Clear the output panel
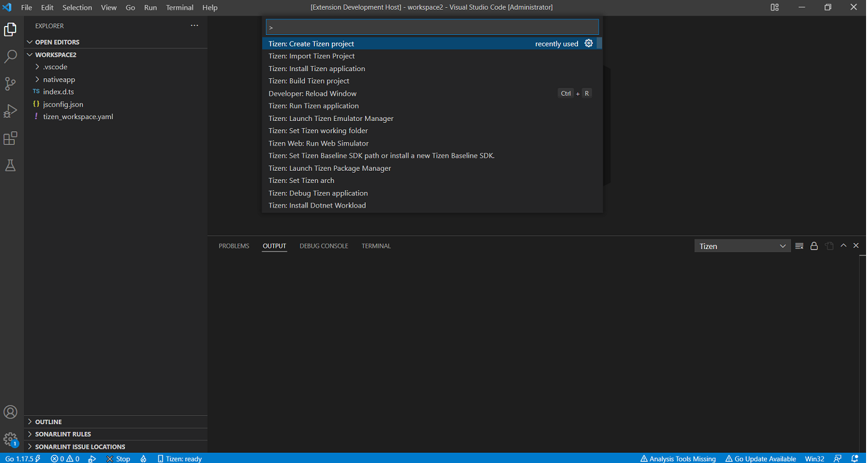 coord(799,246)
